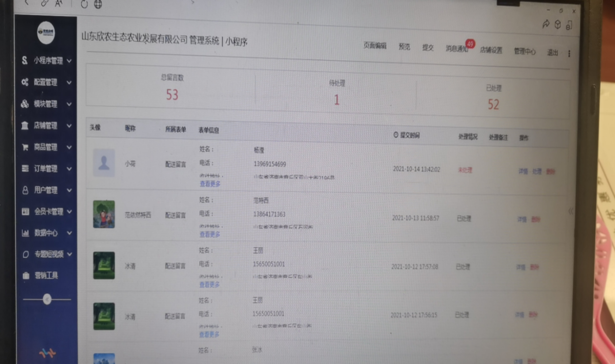This screenshot has height=364, width=615.
Task: Open the three-dot more menu beside 退出
Action: tap(569, 54)
